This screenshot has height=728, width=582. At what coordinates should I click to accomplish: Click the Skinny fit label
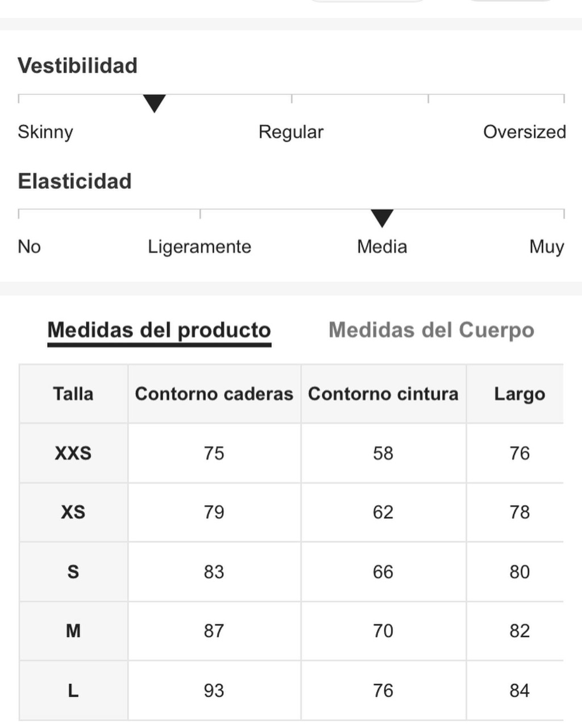(45, 132)
